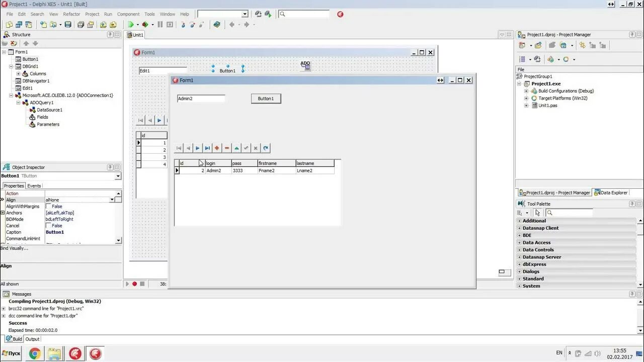Expand the Build Configurations (Debug) node
This screenshot has height=362, width=644.
pyautogui.click(x=527, y=91)
